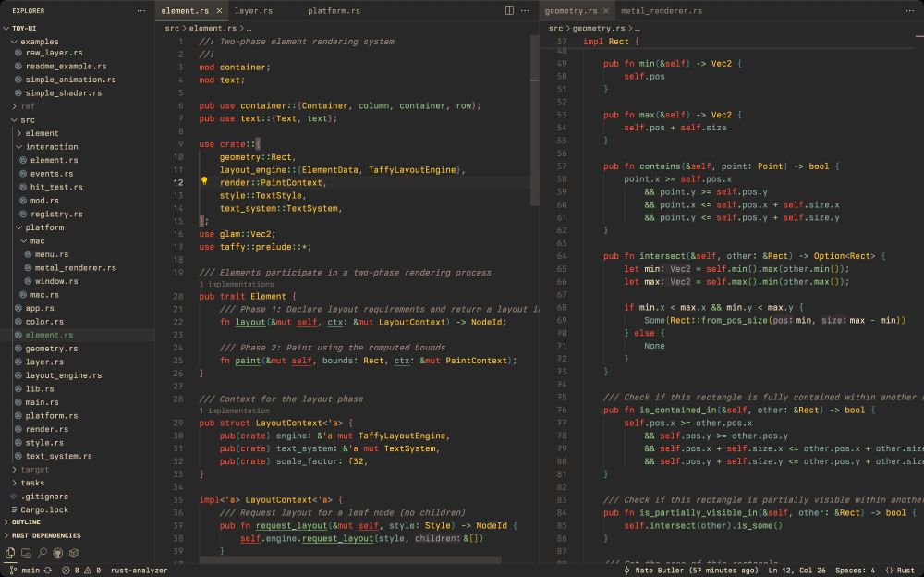Click the Ln 12, Col 26 cursor position
The image size is (924, 577).
coord(796,571)
